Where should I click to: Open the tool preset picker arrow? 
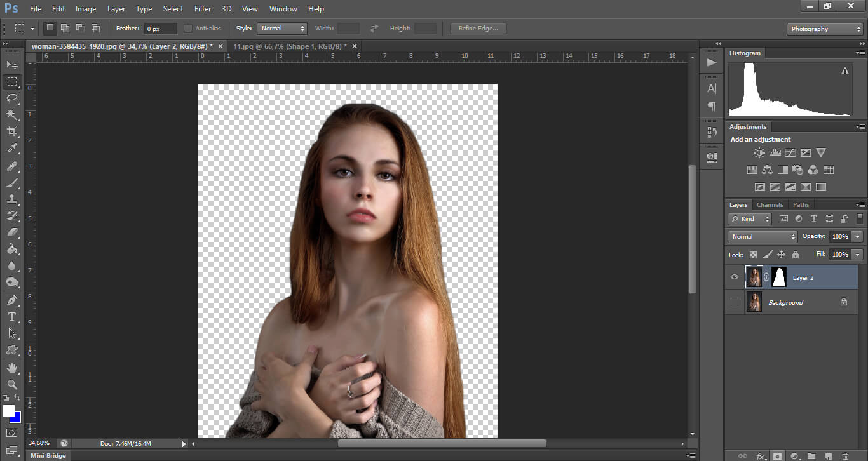32,29
